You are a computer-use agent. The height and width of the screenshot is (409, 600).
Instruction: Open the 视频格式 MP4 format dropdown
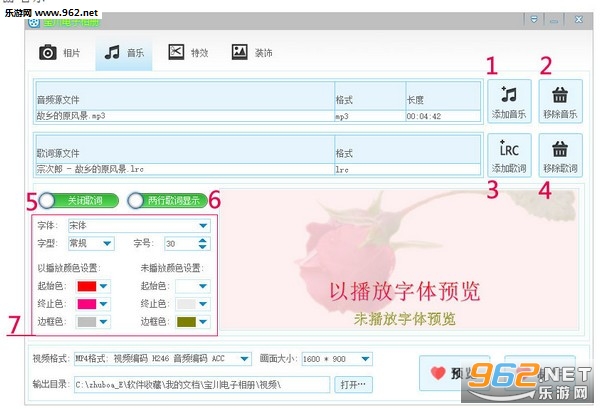(163, 359)
